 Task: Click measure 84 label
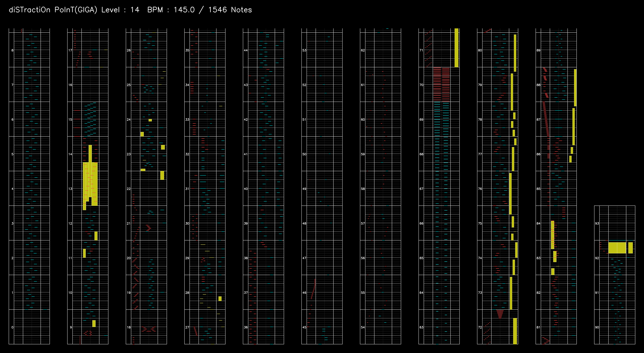click(538, 224)
